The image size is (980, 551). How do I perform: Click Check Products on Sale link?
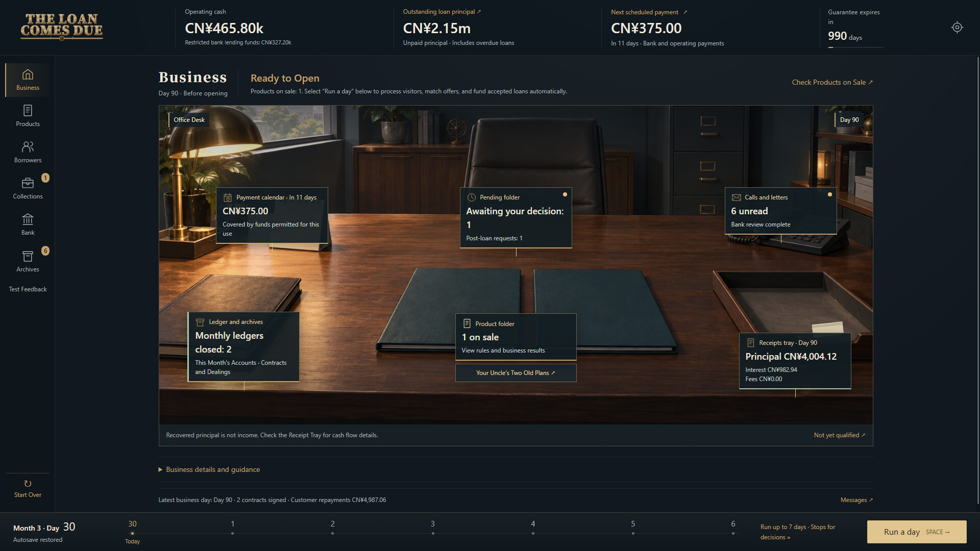point(832,82)
